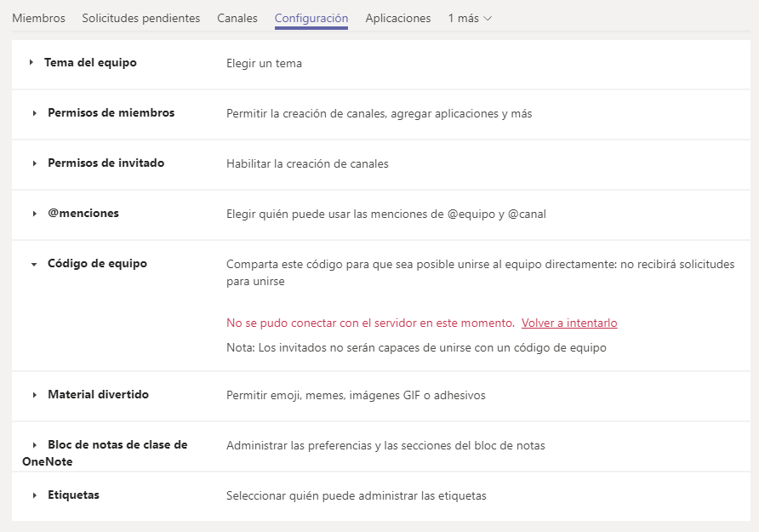This screenshot has width=759, height=532.
Task: Collapse arrow next to Código de equipo
Action: tap(34, 265)
